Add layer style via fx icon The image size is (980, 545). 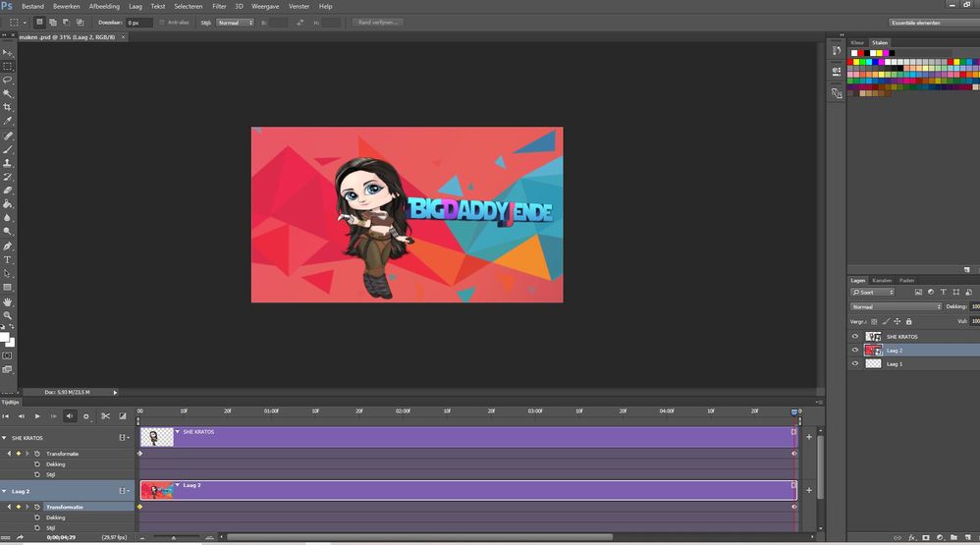[912, 537]
